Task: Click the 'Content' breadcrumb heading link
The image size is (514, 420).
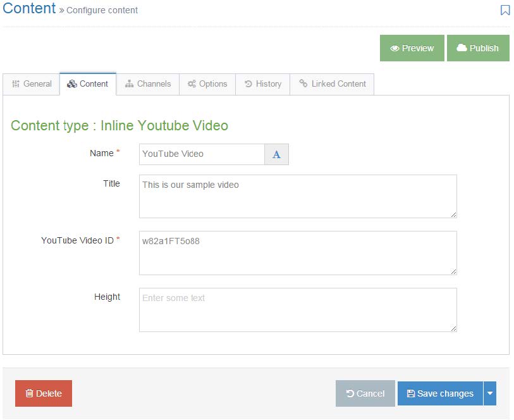Action: (x=29, y=8)
